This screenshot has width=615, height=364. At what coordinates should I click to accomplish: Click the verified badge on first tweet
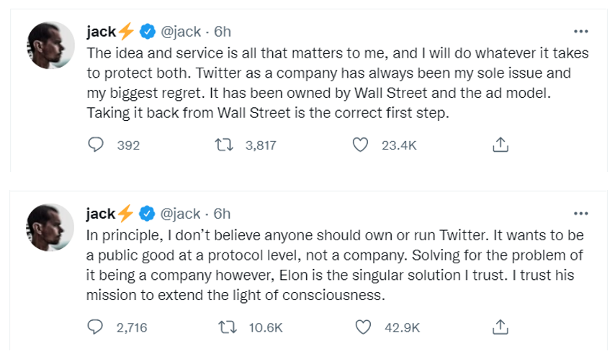[147, 32]
